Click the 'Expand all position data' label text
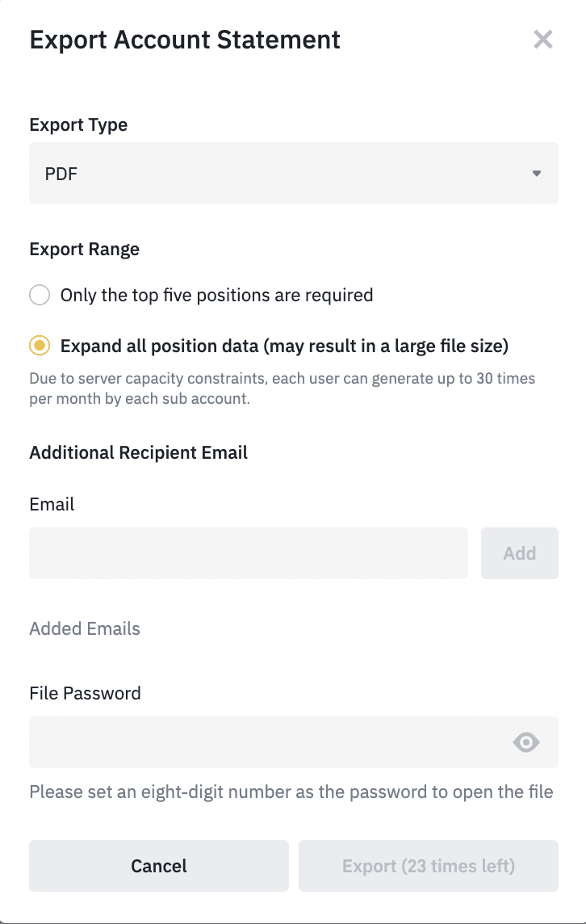 click(x=284, y=346)
